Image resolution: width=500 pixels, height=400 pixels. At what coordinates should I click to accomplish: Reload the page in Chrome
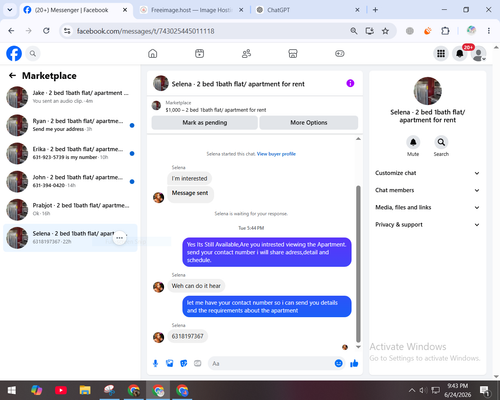[46, 31]
